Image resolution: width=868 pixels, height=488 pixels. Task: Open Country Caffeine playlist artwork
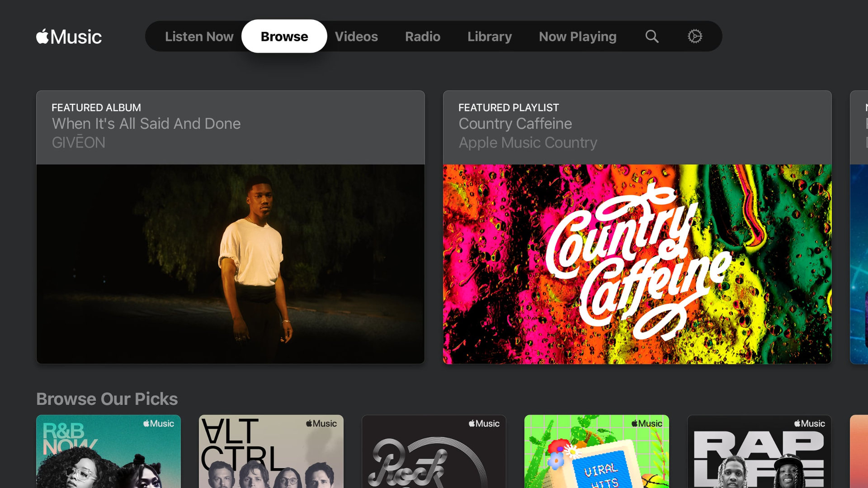pyautogui.click(x=637, y=264)
